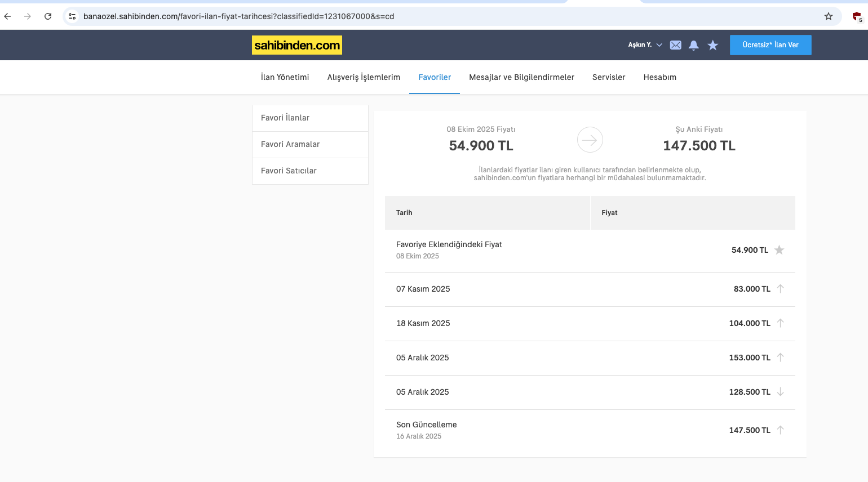The height and width of the screenshot is (482, 868).
Task: Open the shield extension icon
Action: (857, 16)
